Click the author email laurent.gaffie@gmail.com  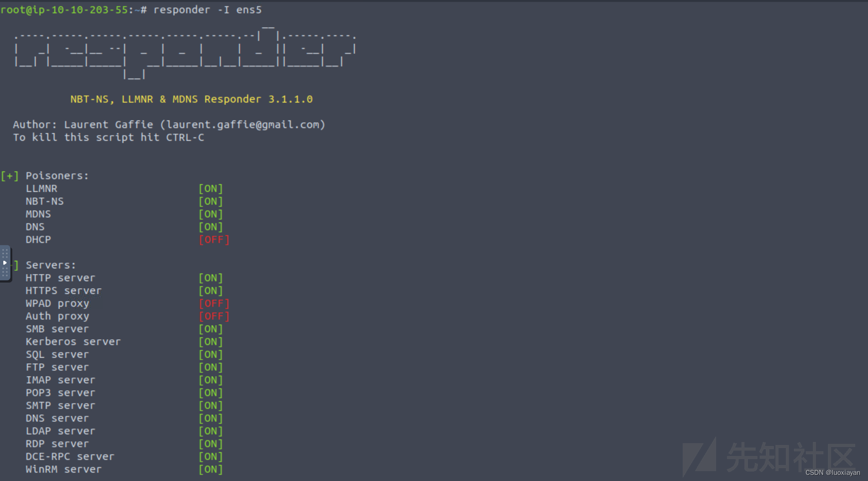tap(243, 125)
